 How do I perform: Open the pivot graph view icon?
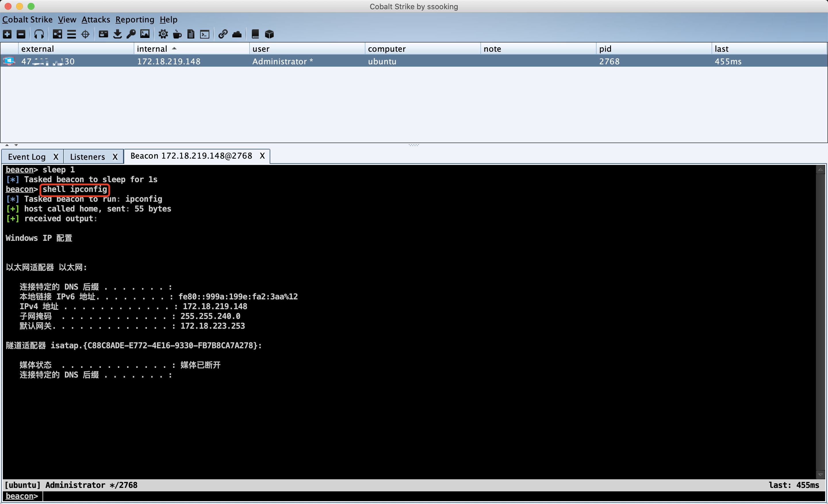click(57, 34)
